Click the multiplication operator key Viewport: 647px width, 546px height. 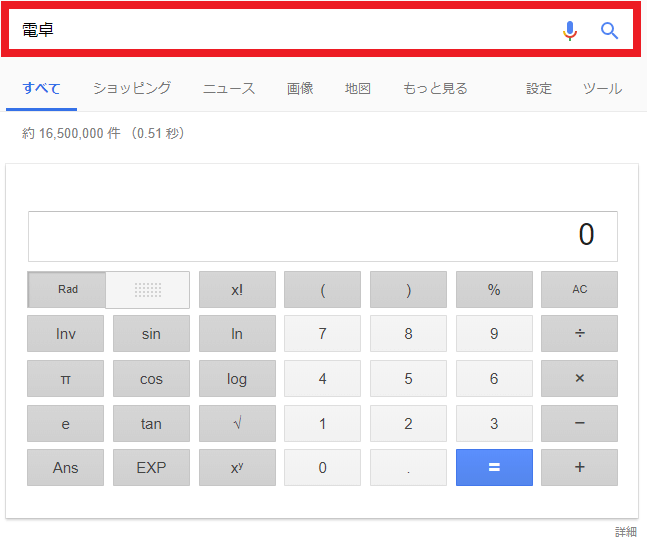click(x=579, y=378)
